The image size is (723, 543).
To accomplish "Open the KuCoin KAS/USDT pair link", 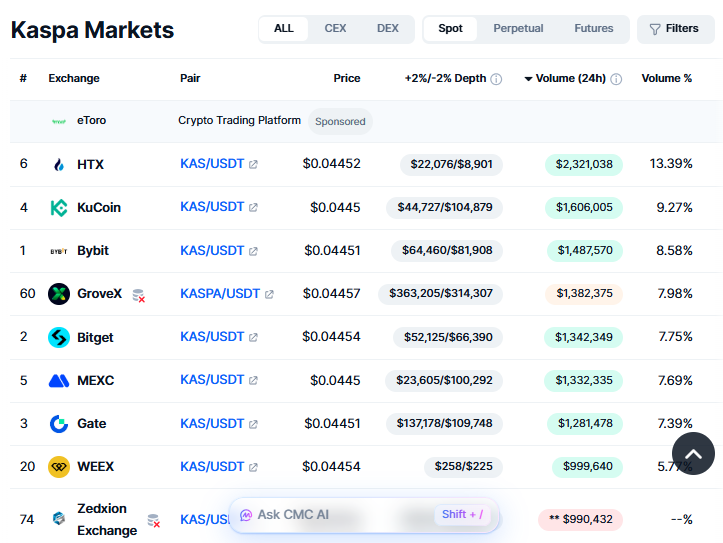I will point(212,207).
